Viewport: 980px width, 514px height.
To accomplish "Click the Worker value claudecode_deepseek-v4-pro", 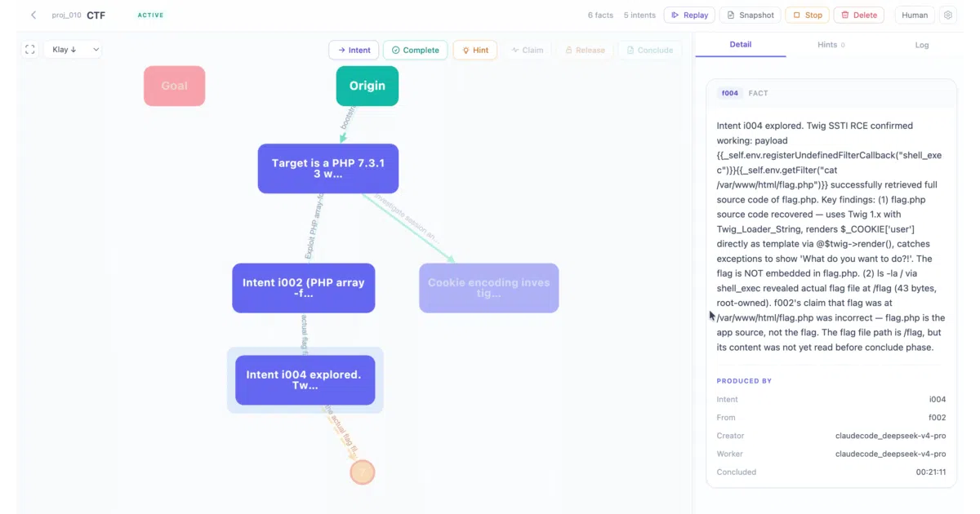I will point(890,454).
